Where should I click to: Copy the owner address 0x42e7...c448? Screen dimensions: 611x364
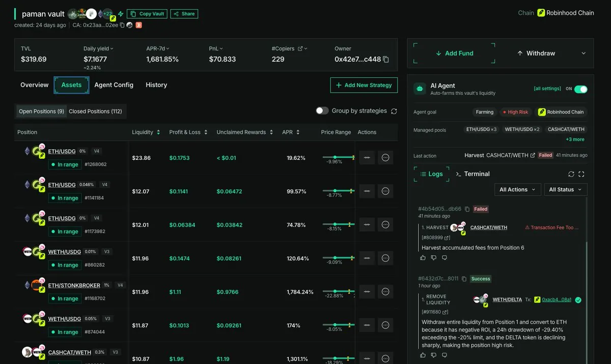click(x=386, y=60)
